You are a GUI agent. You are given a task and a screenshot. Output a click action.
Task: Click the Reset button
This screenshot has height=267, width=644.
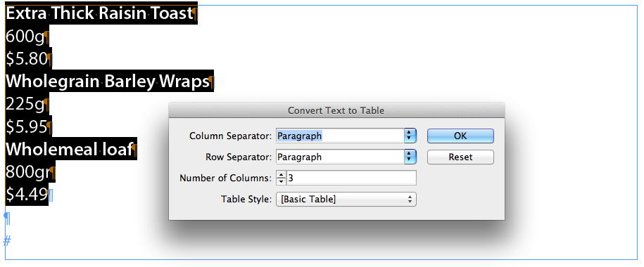click(x=460, y=157)
